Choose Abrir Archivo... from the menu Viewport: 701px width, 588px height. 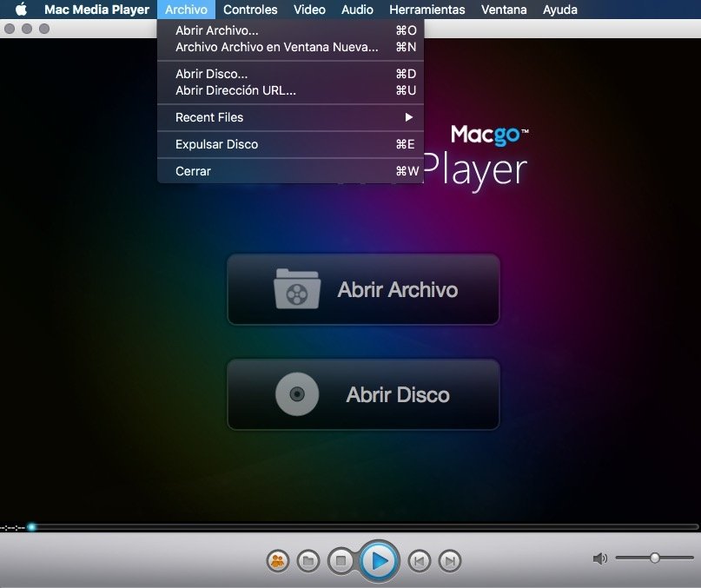click(x=291, y=30)
